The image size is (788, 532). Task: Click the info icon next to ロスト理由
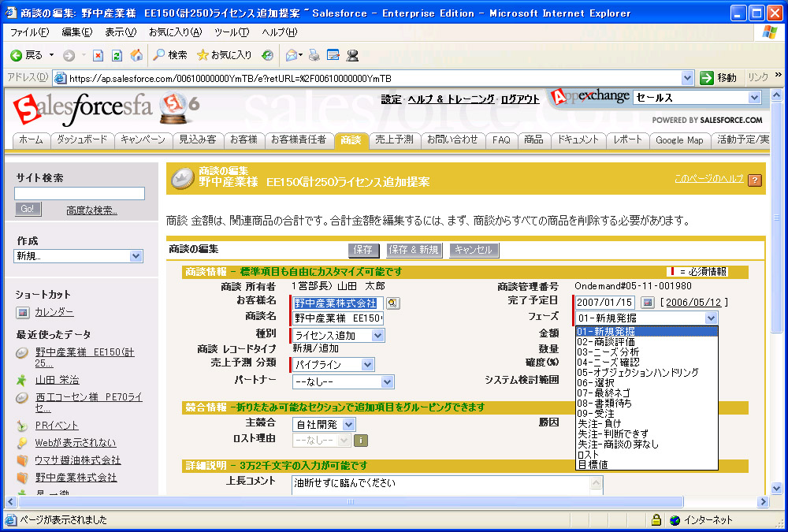coord(361,441)
